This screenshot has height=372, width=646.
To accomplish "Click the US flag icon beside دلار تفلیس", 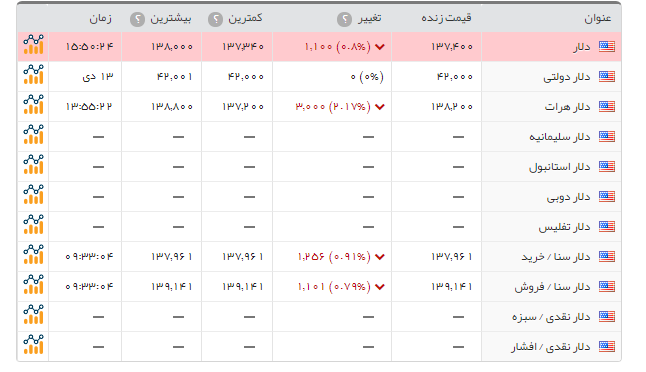I will pos(606,227).
